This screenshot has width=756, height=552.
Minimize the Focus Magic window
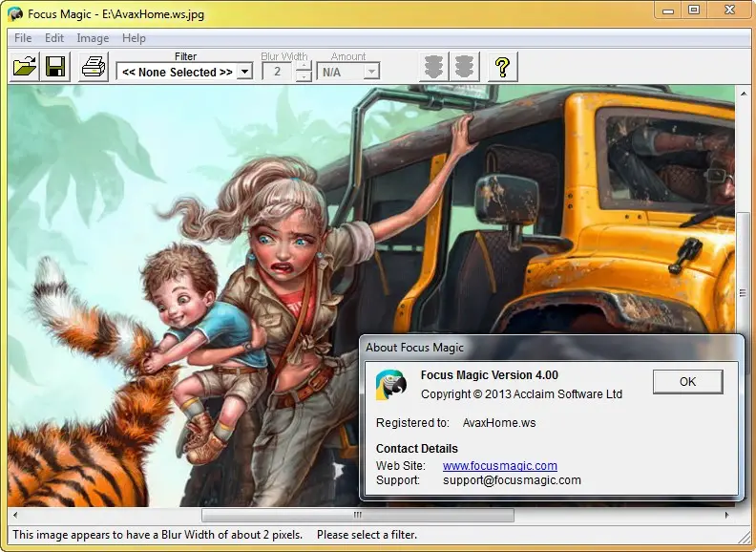668,11
